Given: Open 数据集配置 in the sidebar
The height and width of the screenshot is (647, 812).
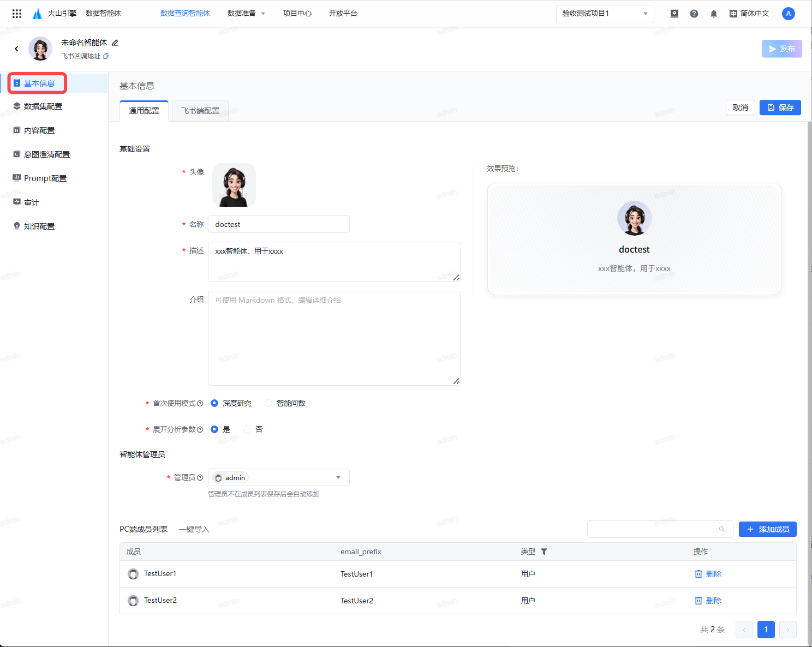Looking at the screenshot, I should [43, 106].
